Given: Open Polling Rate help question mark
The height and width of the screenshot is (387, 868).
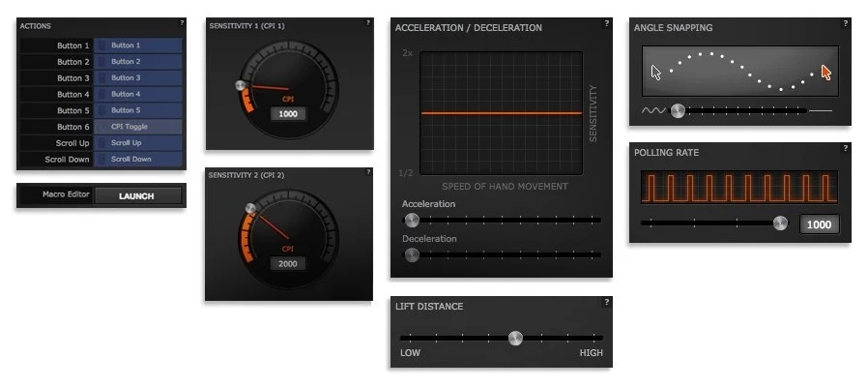Looking at the screenshot, I should pos(846,148).
